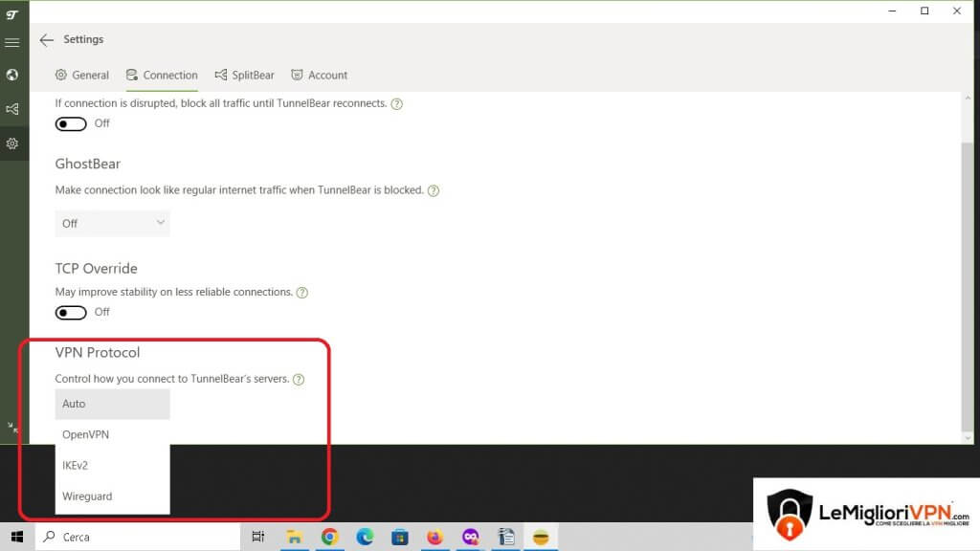
Task: Click the collapse arrows icon in sidebar
Action: tap(11, 428)
